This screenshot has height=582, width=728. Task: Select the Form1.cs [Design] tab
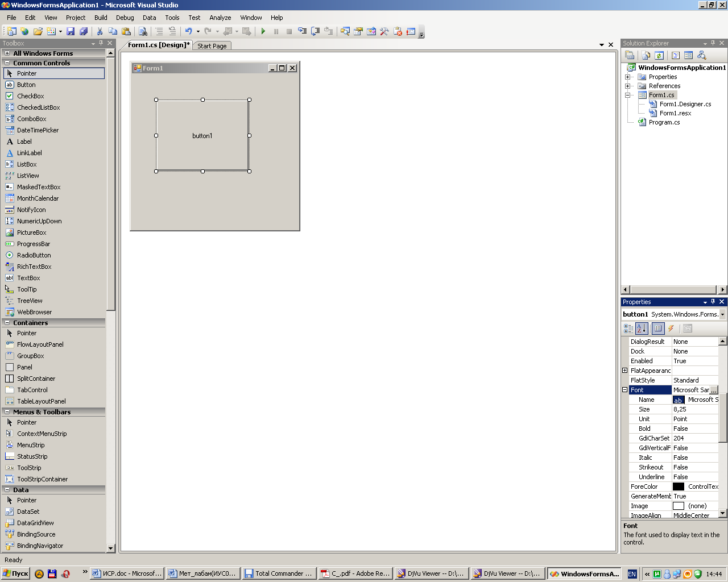tap(159, 45)
